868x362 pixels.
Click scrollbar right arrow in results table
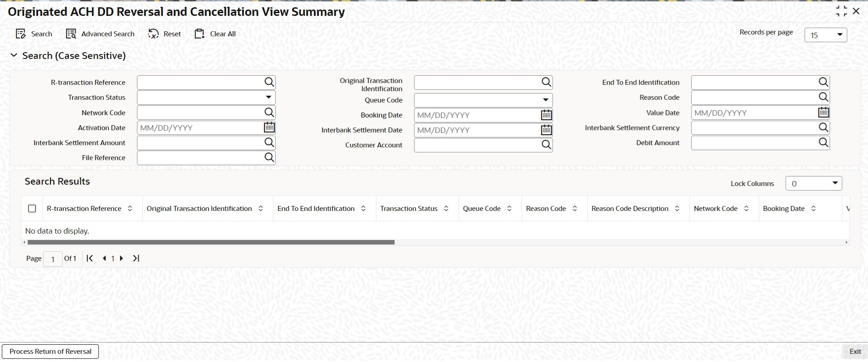coord(846,242)
